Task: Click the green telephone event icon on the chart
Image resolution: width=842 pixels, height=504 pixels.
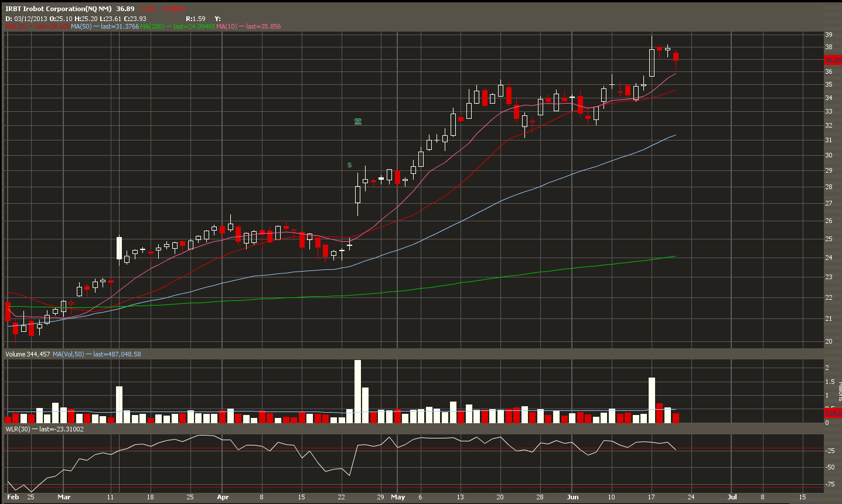Action: click(x=358, y=122)
